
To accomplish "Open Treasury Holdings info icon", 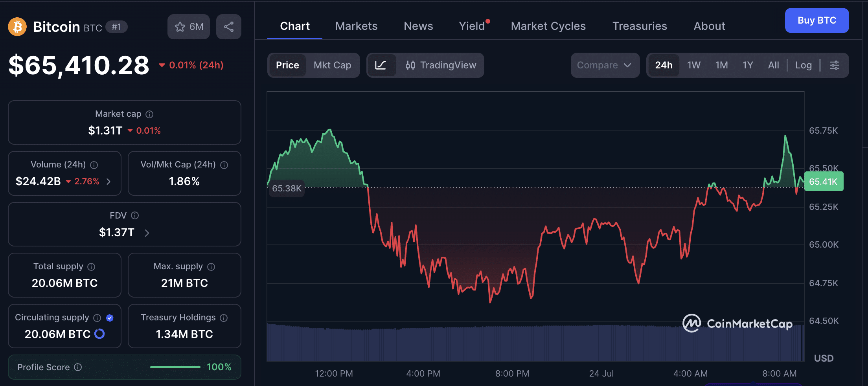I will point(224,318).
